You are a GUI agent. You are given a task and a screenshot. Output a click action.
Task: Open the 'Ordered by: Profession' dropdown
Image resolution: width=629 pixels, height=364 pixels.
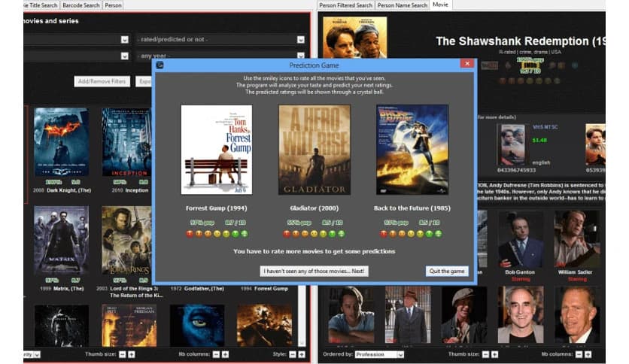pyautogui.click(x=379, y=354)
